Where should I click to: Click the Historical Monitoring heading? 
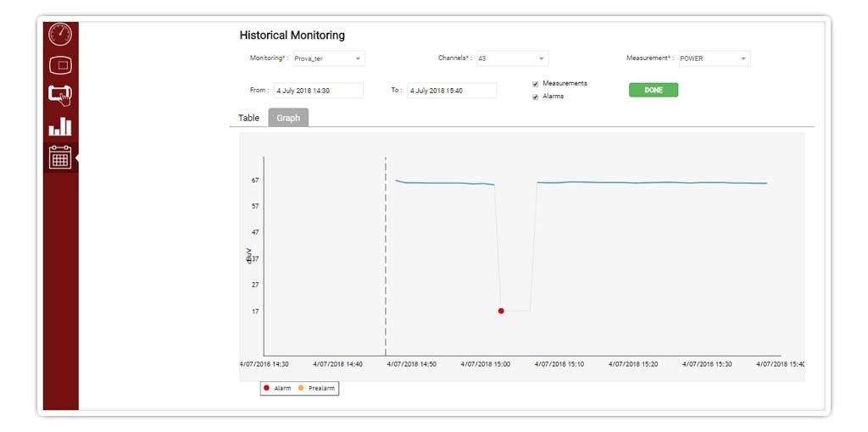292,36
